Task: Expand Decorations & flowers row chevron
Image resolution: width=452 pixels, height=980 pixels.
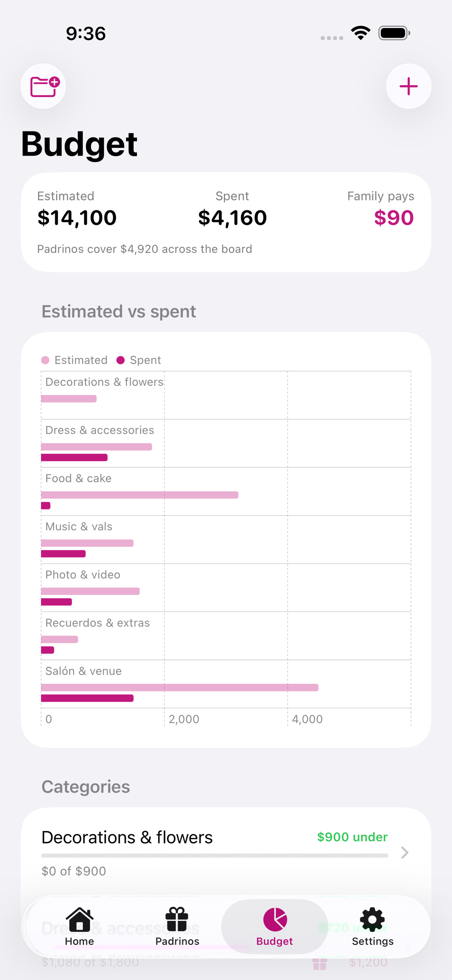Action: (x=405, y=852)
